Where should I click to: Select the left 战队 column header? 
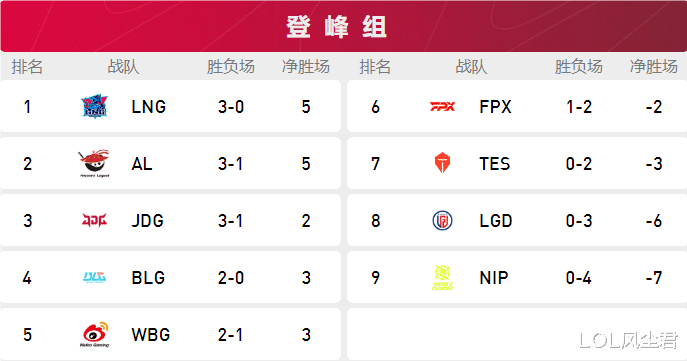[x=123, y=67]
